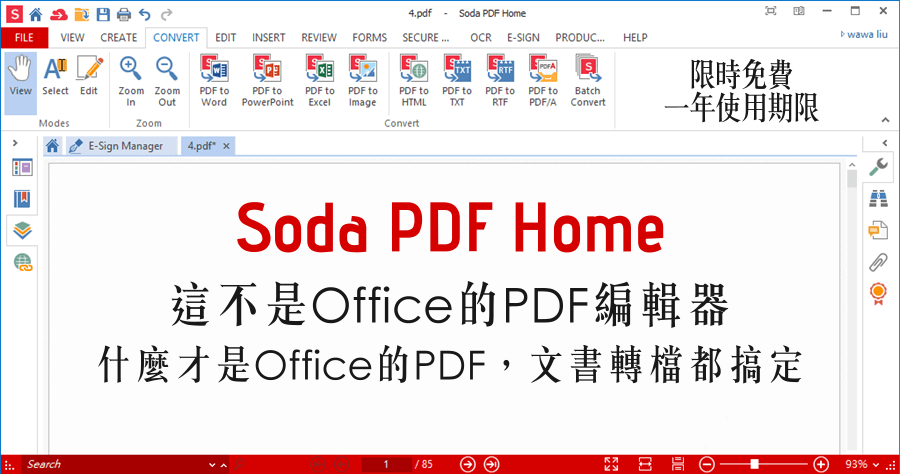Toggle fit width view in status bar
Image resolution: width=900 pixels, height=474 pixels.
(x=645, y=464)
